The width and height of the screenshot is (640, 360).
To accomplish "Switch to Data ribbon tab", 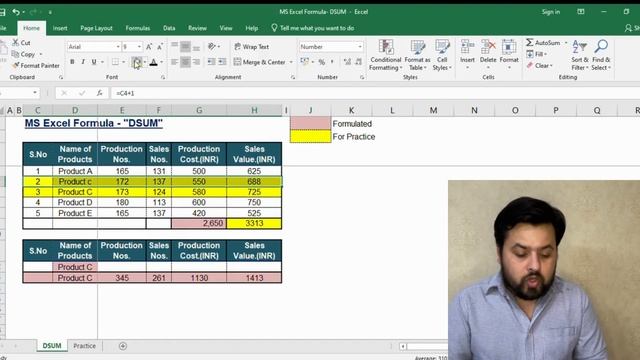I will 169,28.
